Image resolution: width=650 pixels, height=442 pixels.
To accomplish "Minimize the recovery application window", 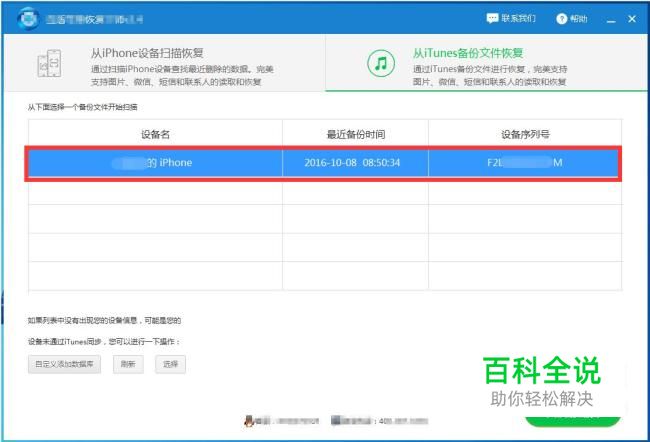I will 611,19.
